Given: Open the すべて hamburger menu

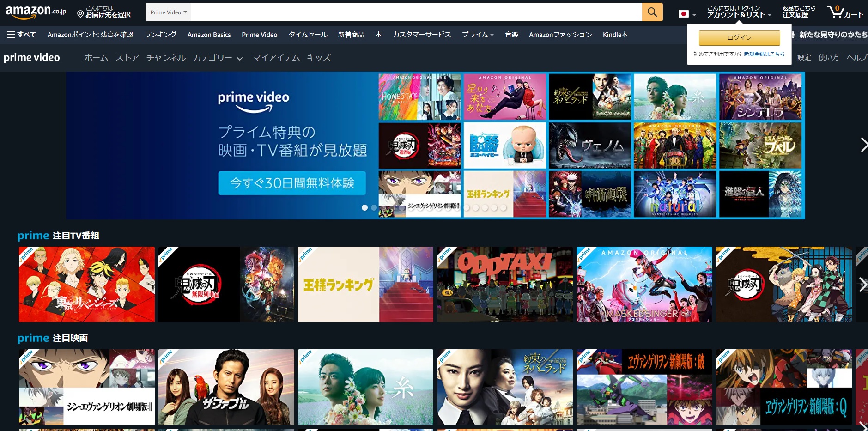Looking at the screenshot, I should [x=21, y=35].
